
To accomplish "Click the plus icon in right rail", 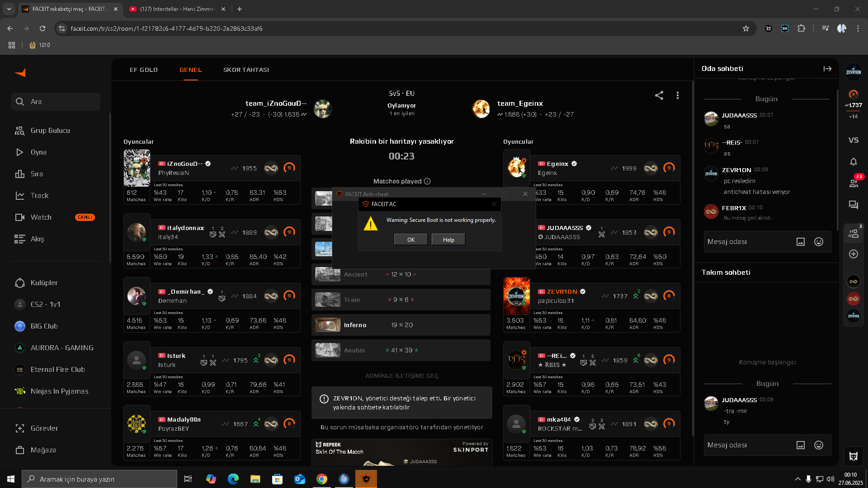I will (854, 254).
